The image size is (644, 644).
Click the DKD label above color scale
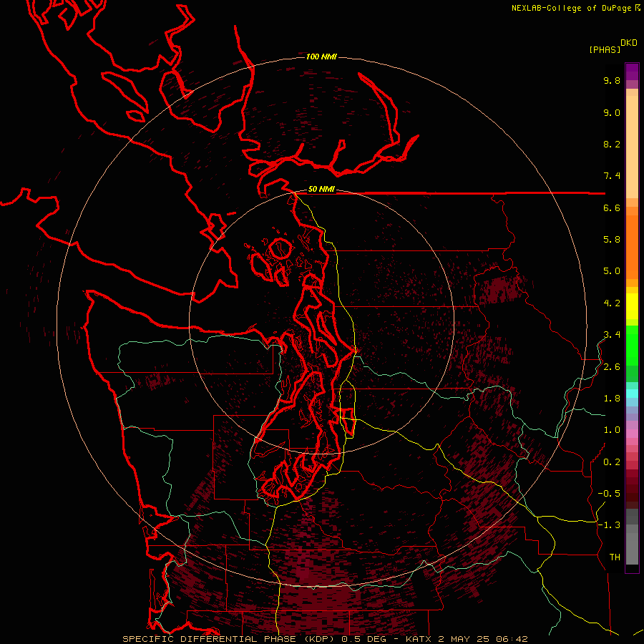click(x=629, y=43)
